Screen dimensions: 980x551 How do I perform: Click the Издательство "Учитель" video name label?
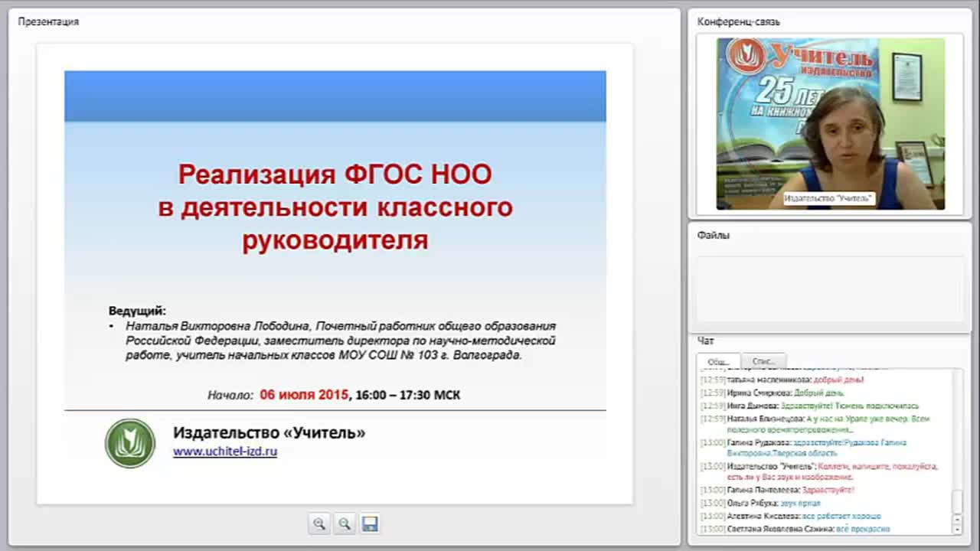pos(828,198)
